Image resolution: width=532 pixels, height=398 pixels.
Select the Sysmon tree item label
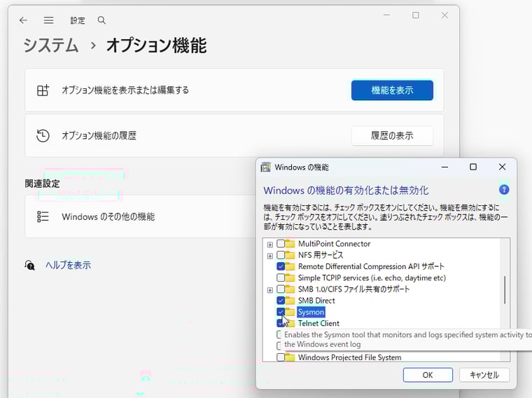[x=311, y=312]
